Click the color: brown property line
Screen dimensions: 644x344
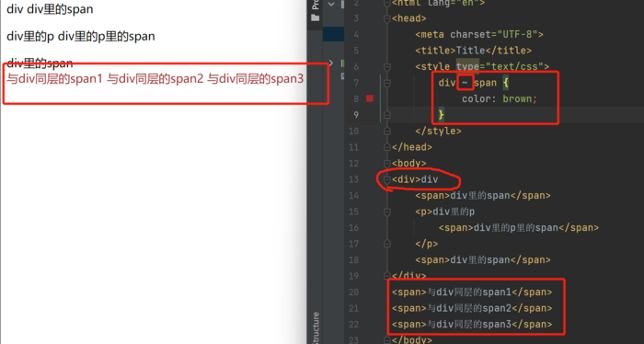pyautogui.click(x=500, y=98)
